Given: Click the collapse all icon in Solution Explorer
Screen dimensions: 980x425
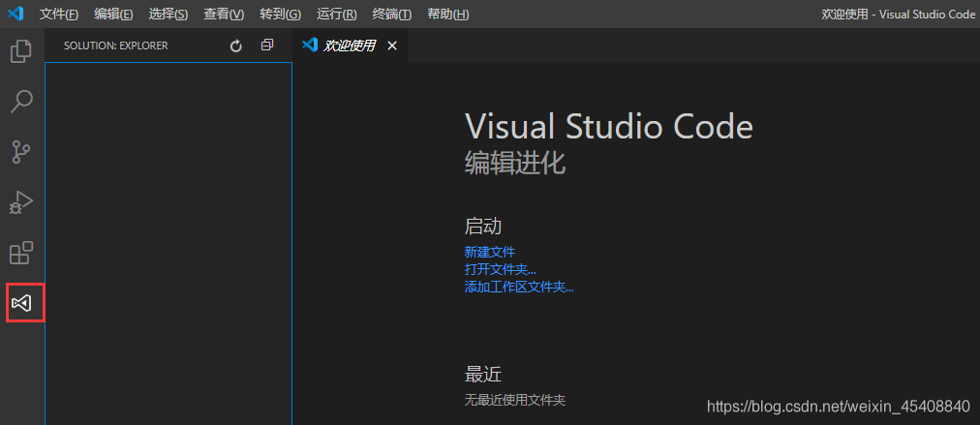Looking at the screenshot, I should click(267, 45).
